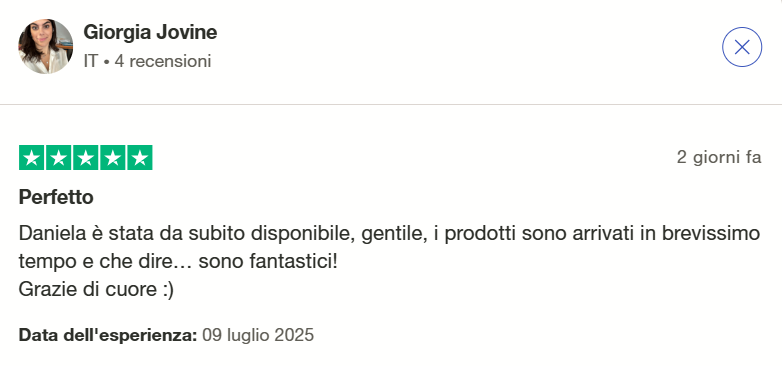Click the fifth green rating star
Viewport: 782px width, 366px height.
140,158
